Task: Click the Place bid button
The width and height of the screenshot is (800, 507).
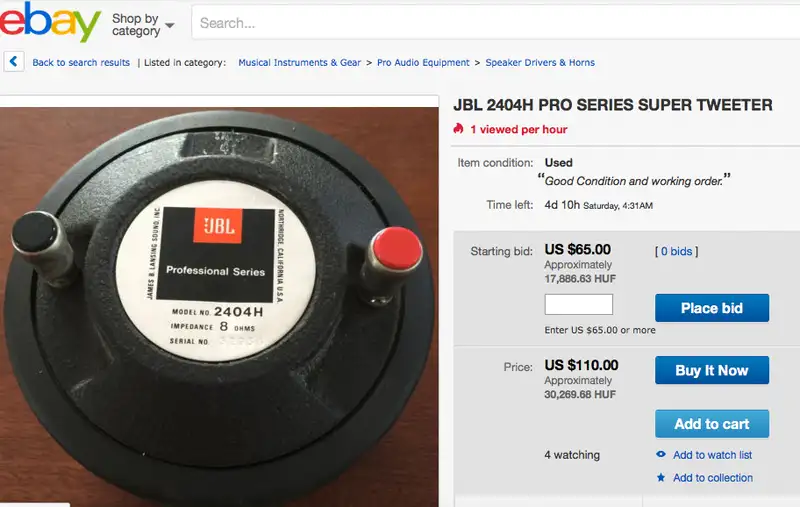Action: (x=712, y=308)
